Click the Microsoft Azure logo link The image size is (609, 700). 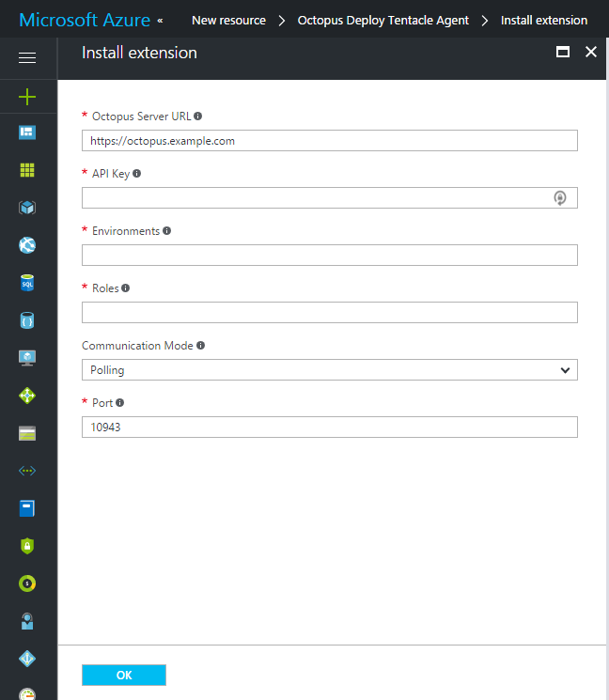click(85, 20)
